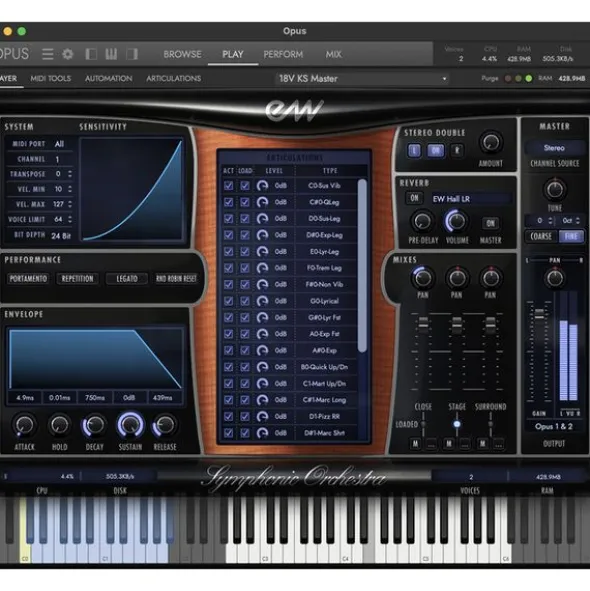Toggle Reverb Master ON switch
The image size is (590, 591).
490,223
